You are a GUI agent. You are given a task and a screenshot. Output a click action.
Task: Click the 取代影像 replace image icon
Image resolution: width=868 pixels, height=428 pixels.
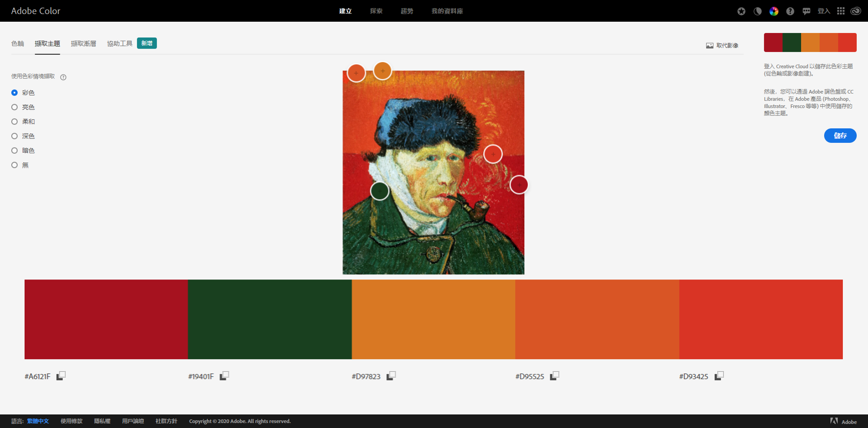(x=710, y=46)
